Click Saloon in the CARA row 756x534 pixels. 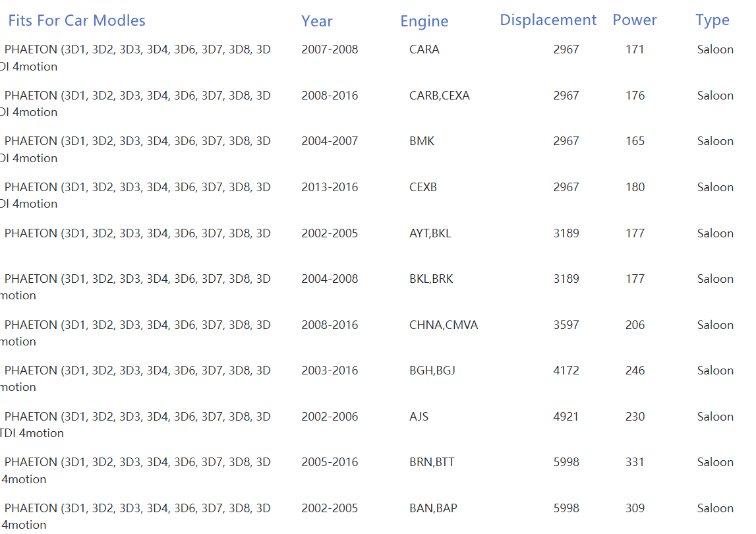click(x=715, y=49)
